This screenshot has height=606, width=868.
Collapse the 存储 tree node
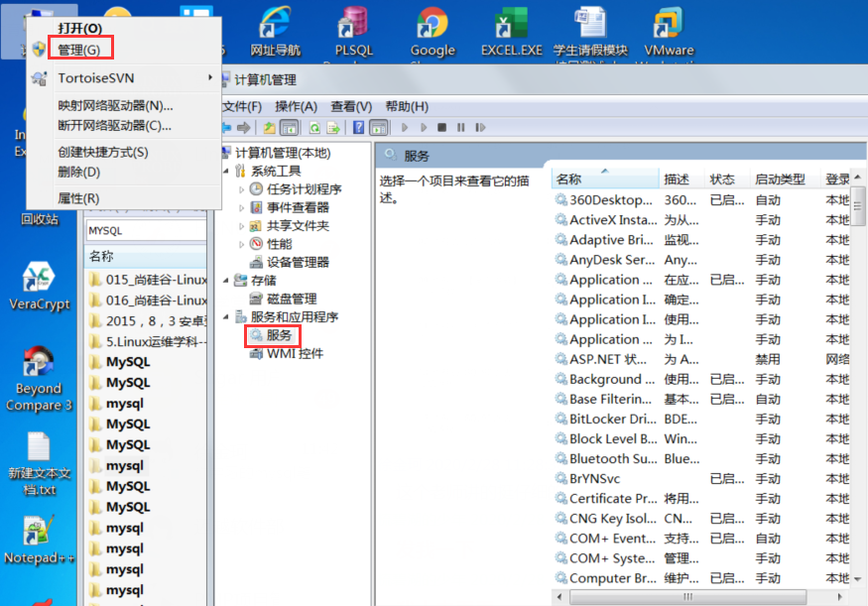coord(226,281)
